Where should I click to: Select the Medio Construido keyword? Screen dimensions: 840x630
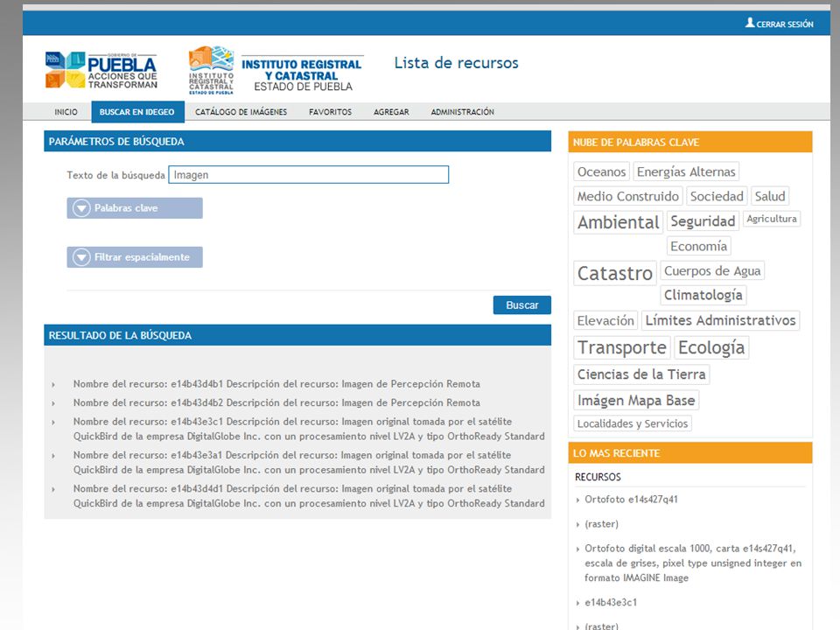pyautogui.click(x=628, y=196)
